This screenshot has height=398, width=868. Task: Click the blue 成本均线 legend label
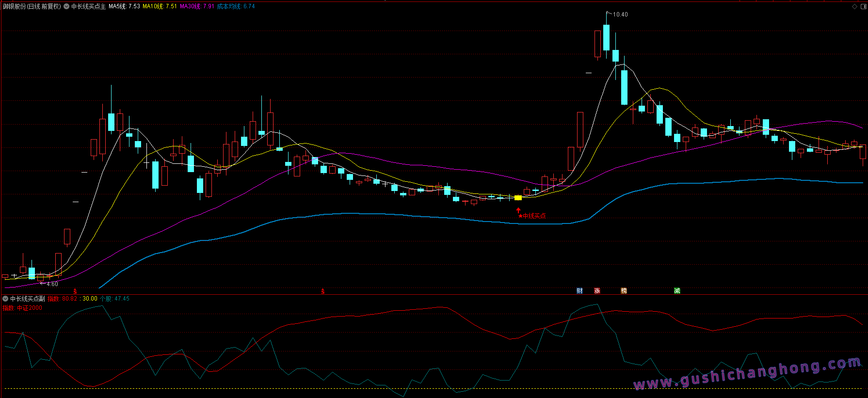tap(236, 6)
